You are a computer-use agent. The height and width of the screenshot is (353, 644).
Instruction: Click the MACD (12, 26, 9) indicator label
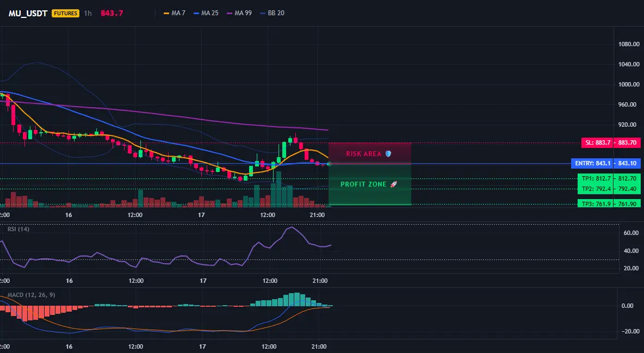[31, 295]
